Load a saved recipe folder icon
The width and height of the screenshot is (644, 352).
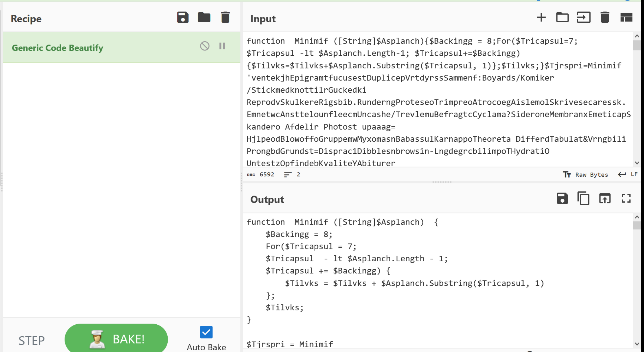tap(204, 18)
